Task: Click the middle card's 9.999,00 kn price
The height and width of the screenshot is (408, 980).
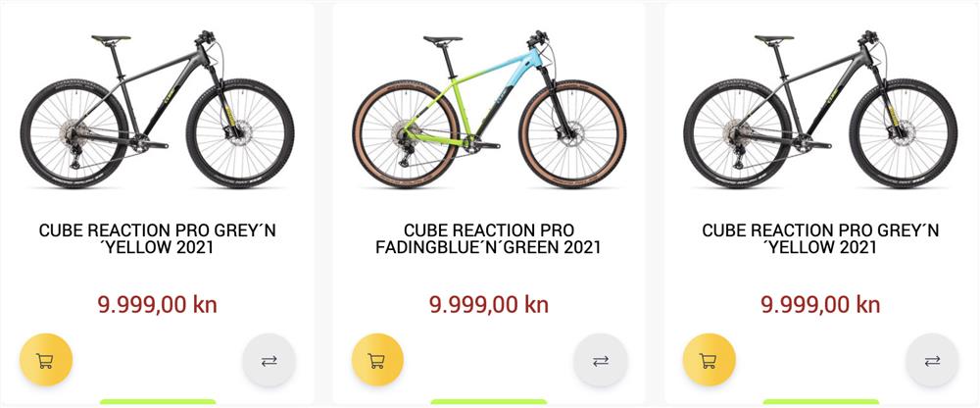Action: [x=489, y=305]
